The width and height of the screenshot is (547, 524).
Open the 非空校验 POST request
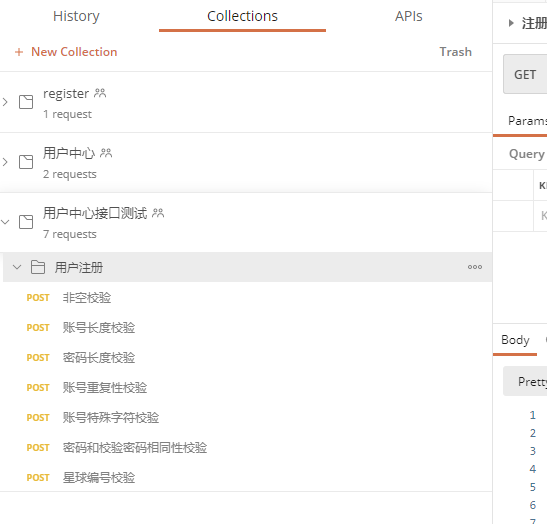coord(87,298)
